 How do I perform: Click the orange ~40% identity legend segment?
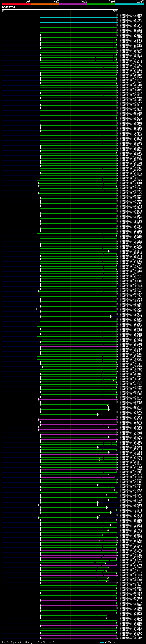pos(45,4)
